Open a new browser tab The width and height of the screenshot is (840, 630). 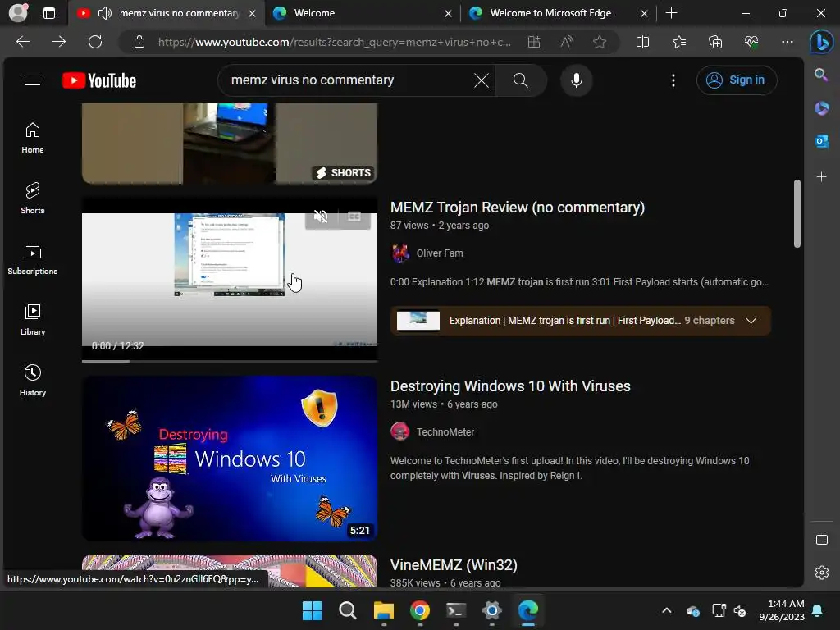(x=671, y=13)
